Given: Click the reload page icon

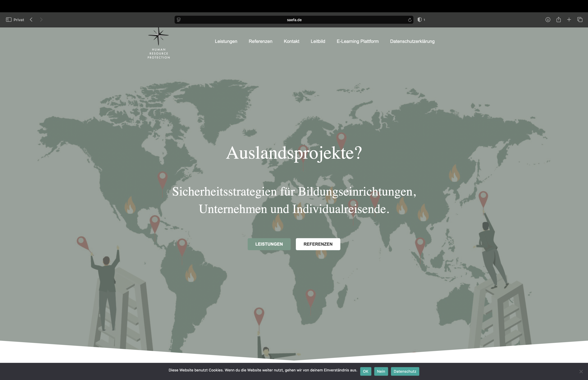Looking at the screenshot, I should (410, 20).
